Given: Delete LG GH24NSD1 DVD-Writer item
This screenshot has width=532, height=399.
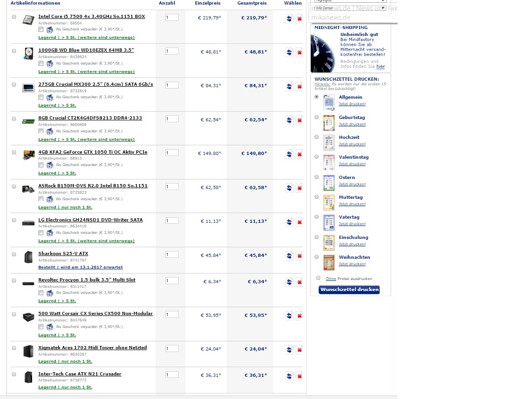Looking at the screenshot, I should (x=300, y=222).
